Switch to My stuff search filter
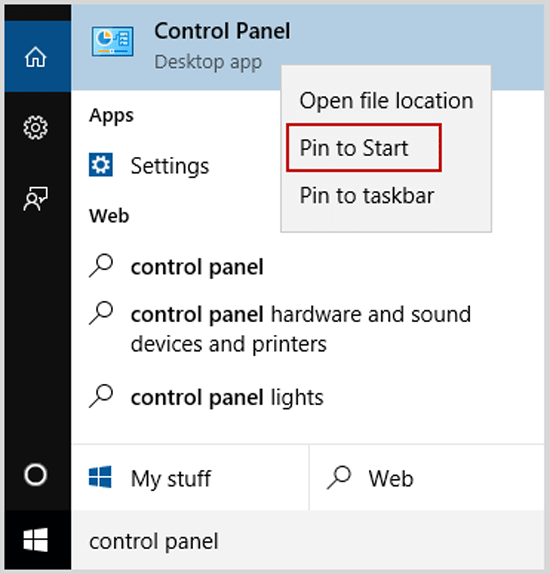 [190, 478]
